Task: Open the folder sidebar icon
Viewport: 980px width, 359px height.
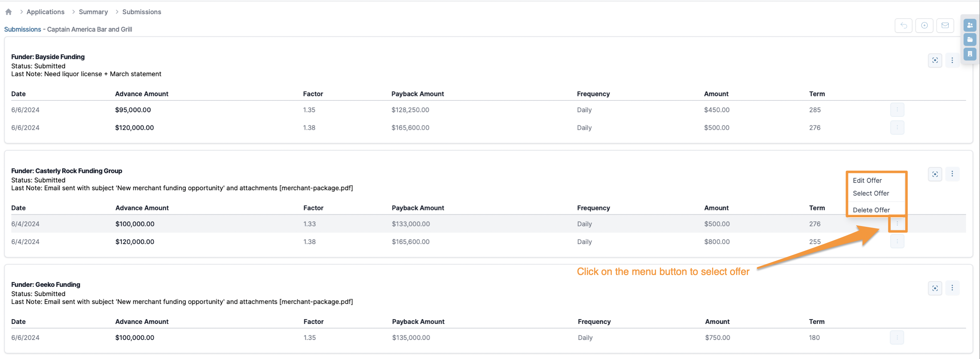Action: point(970,40)
